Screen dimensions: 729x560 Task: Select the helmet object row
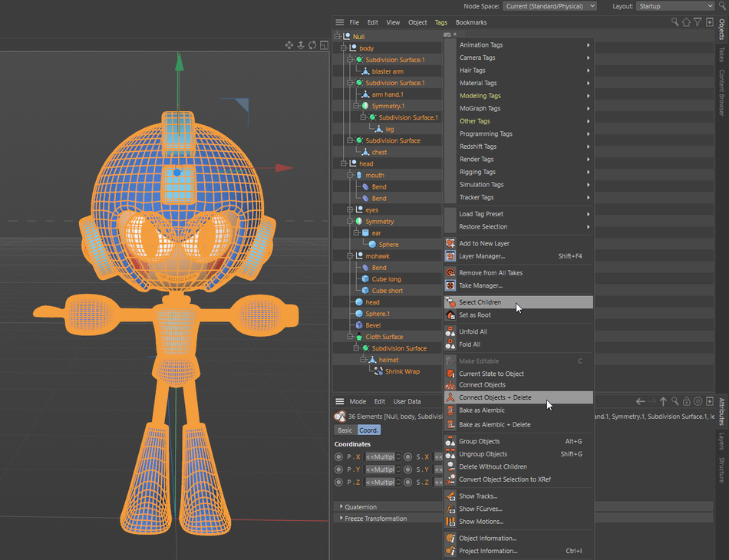coord(387,360)
